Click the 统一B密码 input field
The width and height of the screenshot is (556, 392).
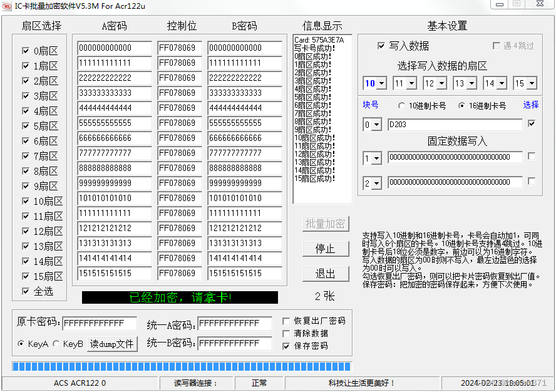tap(235, 343)
